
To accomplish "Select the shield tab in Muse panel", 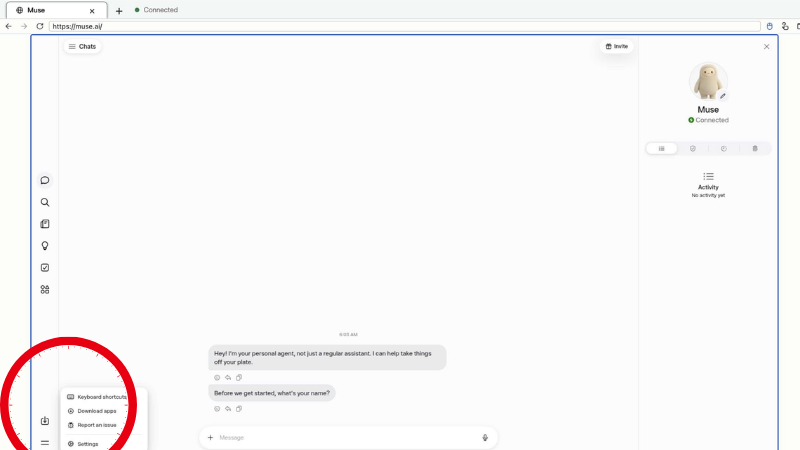I will click(x=692, y=148).
